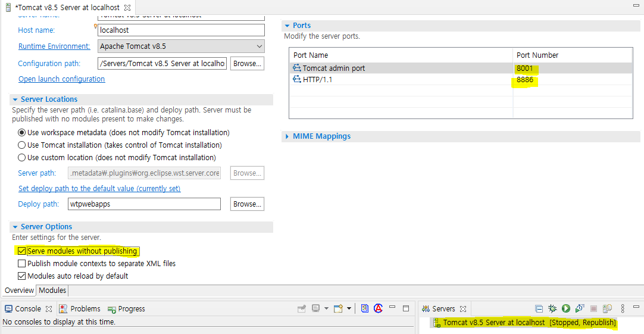This screenshot has height=334, width=644.
Task: Select the HTTP/1.1 port 8886 value
Action: (x=524, y=80)
